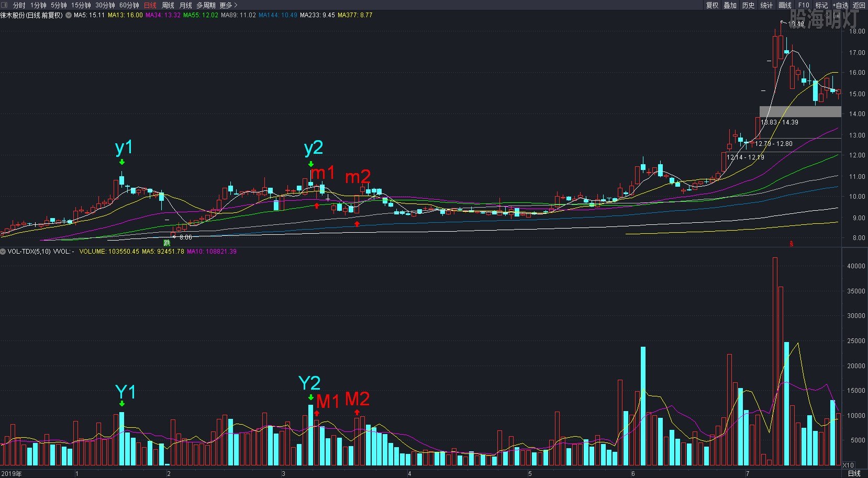This screenshot has width=868, height=478.
Task: Click month 4 marker on time axis
Action: pyautogui.click(x=409, y=474)
